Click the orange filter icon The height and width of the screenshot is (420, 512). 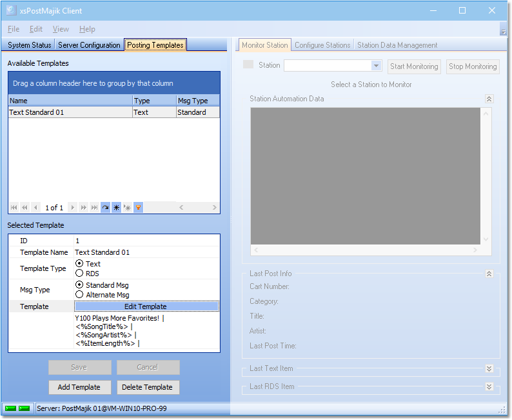(139, 208)
